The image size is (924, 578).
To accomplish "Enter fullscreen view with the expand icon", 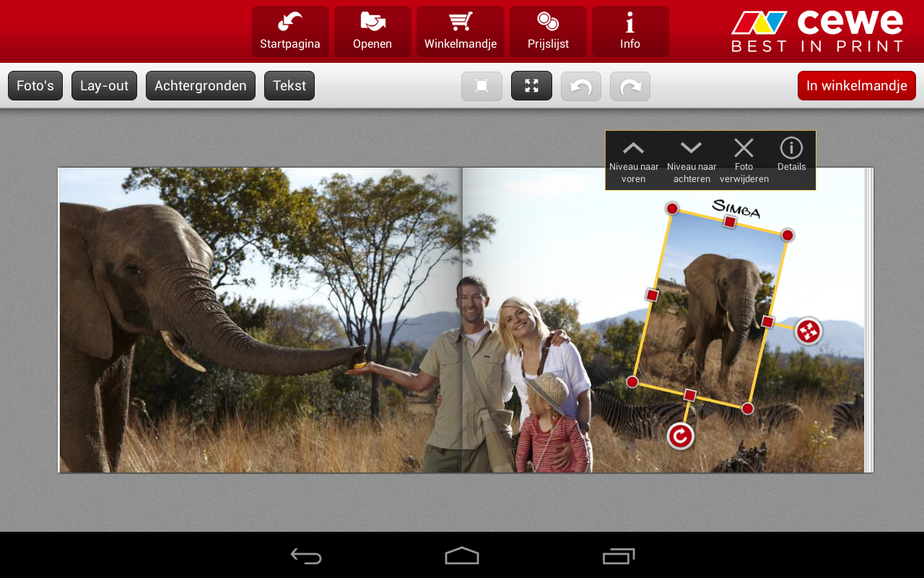I will pyautogui.click(x=531, y=85).
